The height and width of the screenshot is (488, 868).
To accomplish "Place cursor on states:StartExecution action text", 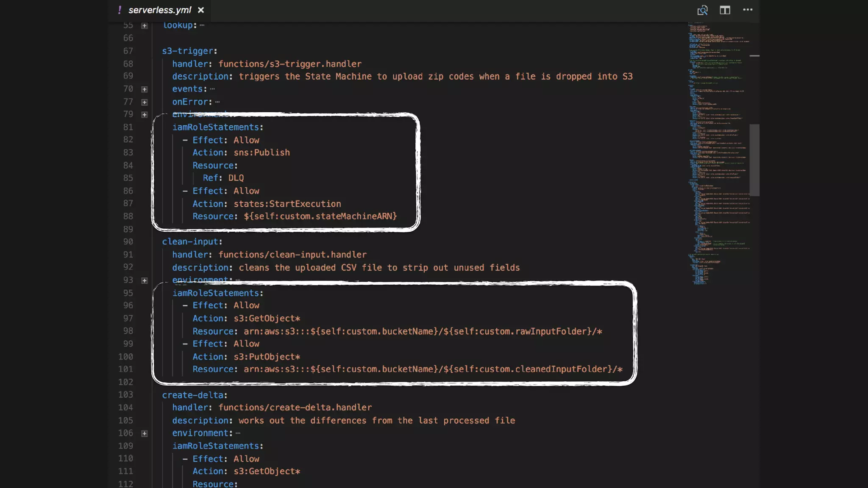I will click(x=287, y=204).
